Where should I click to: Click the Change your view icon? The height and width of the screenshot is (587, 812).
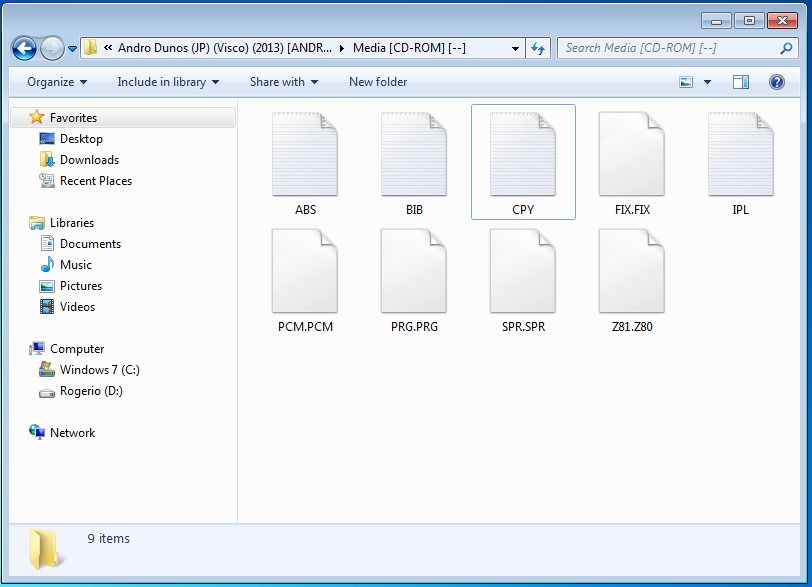coord(686,82)
